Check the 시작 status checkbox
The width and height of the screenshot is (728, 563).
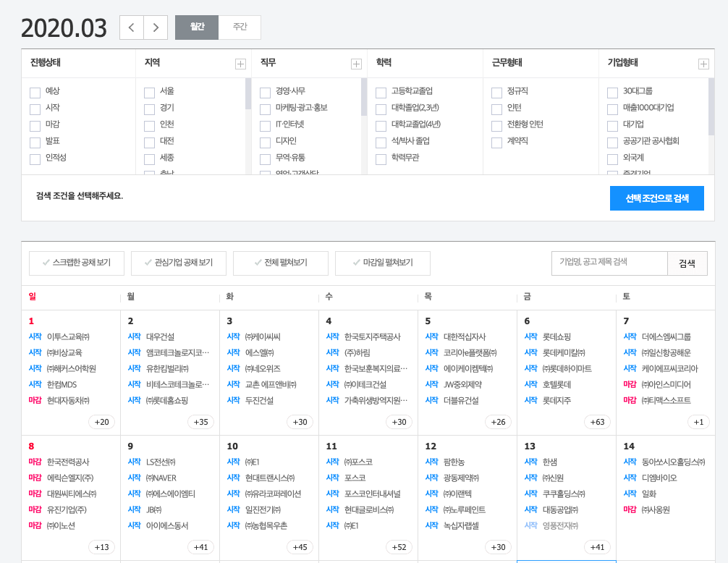coord(35,109)
